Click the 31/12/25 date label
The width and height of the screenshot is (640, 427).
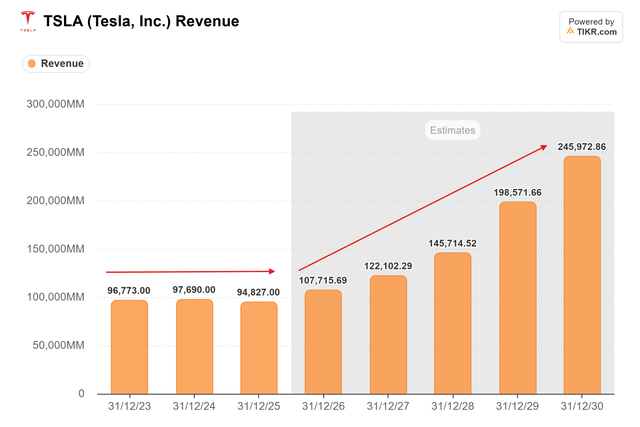(x=259, y=406)
